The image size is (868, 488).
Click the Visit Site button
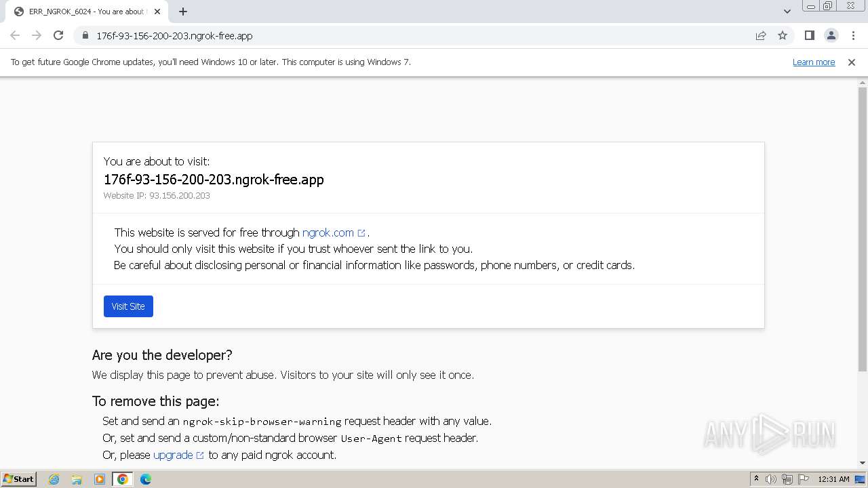(x=128, y=306)
